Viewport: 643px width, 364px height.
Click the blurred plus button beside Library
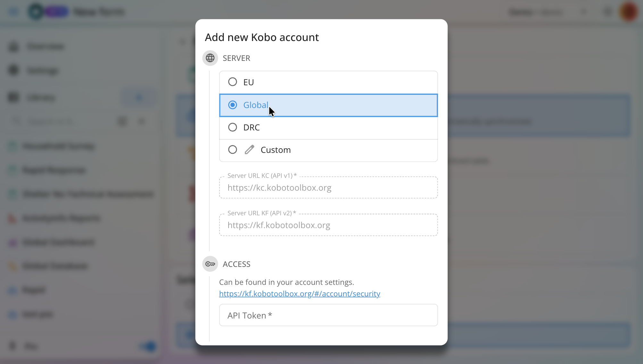[x=138, y=97]
